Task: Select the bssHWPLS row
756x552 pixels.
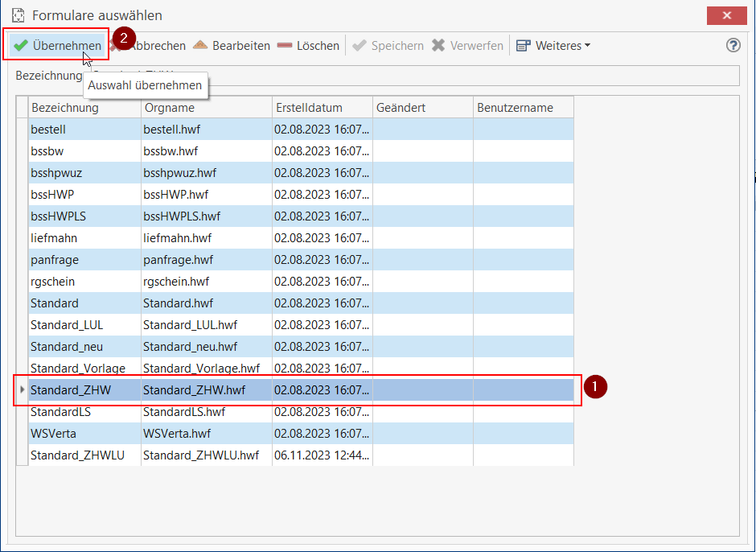Action: point(58,216)
